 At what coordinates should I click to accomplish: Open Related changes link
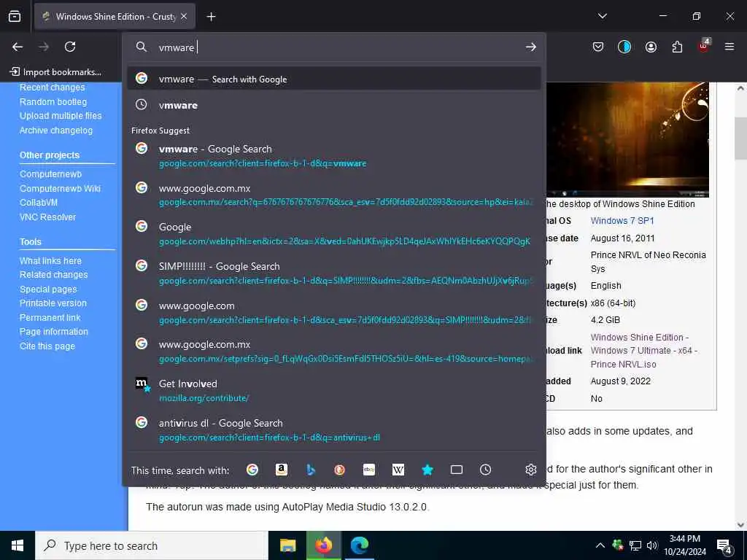[x=54, y=275]
